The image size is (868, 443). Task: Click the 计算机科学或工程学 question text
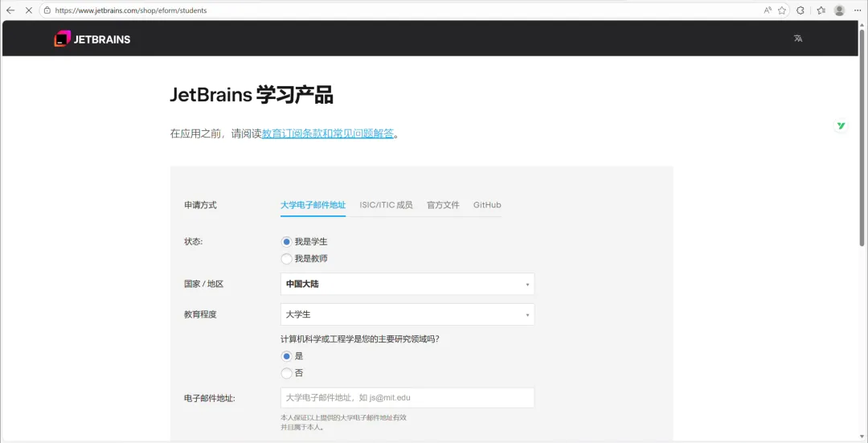(360, 339)
